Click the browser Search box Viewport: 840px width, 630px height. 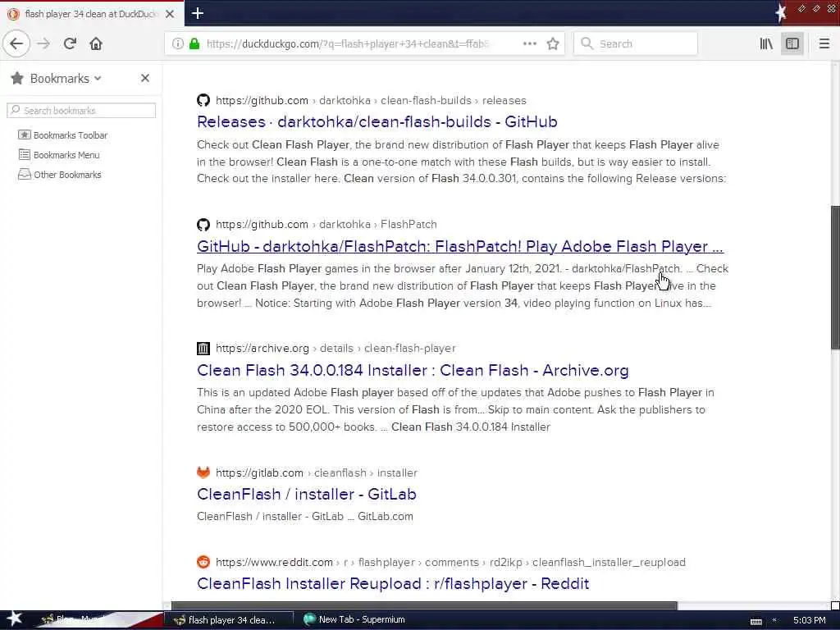point(636,43)
